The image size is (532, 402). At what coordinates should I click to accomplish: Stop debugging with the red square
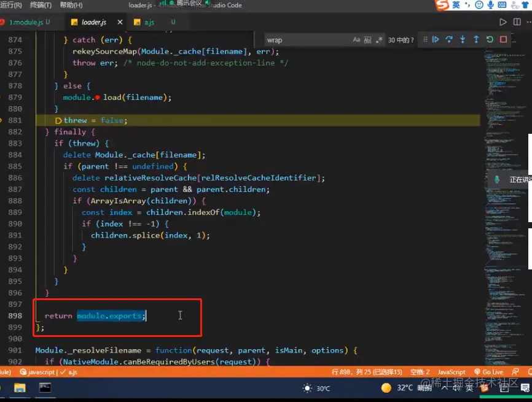click(504, 40)
